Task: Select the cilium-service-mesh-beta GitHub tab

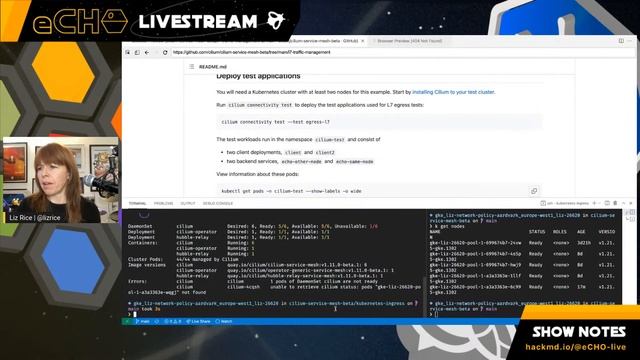Action: pos(322,41)
